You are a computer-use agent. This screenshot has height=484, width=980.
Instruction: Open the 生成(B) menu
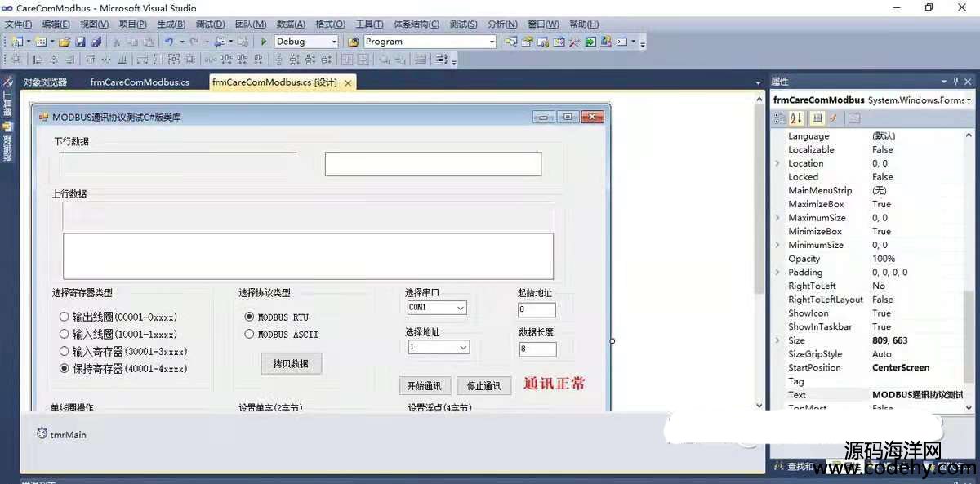171,24
